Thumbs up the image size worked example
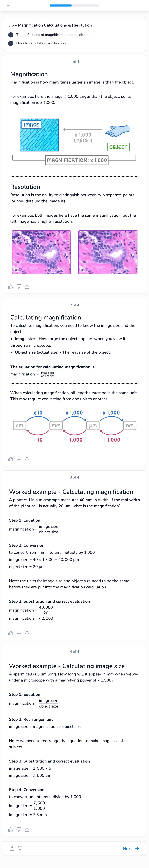Screen dimensions: 149x868 point(11,830)
